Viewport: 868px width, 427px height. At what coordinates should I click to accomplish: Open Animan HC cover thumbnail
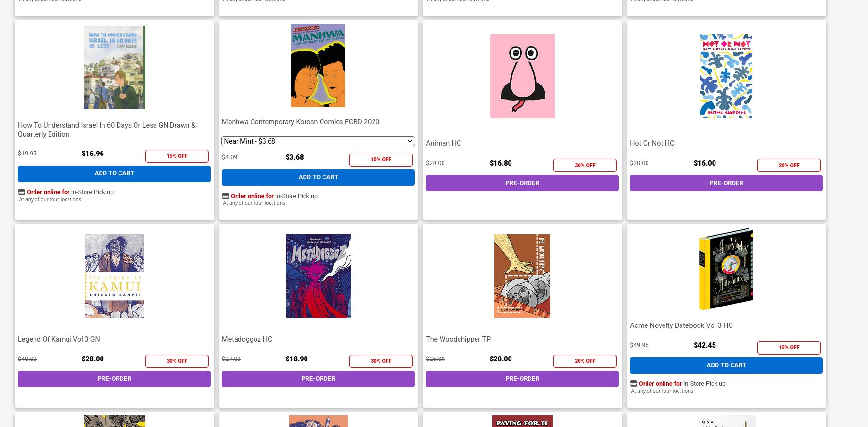coord(522,76)
